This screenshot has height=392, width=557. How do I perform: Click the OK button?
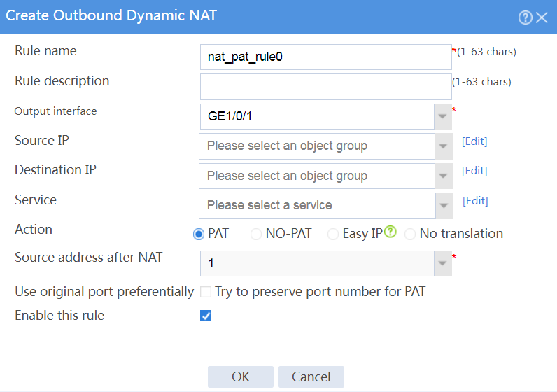click(x=241, y=377)
